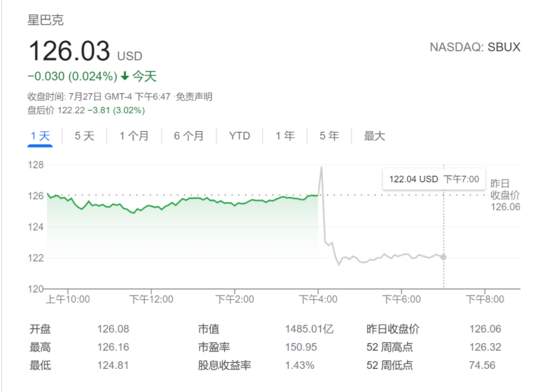Click the 122.04 USD chart tooltip
The image size is (546, 392).
[x=434, y=179]
